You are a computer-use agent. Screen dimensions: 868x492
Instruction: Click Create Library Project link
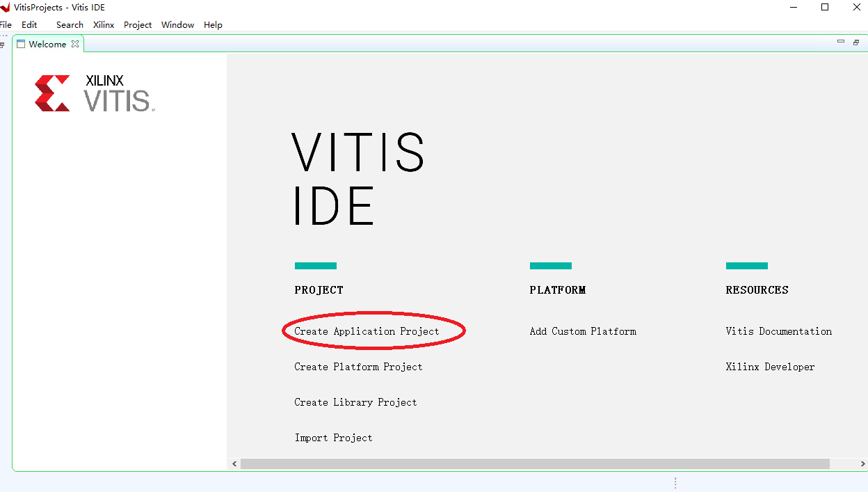355,402
